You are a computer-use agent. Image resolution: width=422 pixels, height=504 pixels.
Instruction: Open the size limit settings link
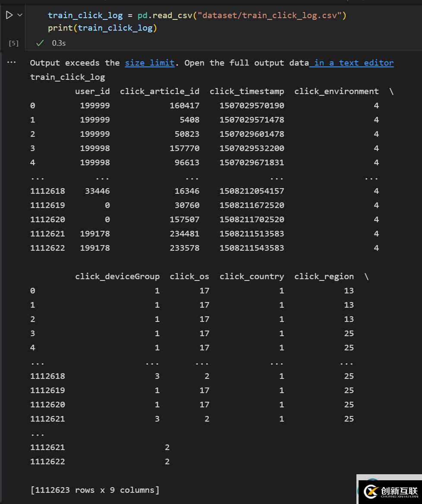pyautogui.click(x=150, y=63)
